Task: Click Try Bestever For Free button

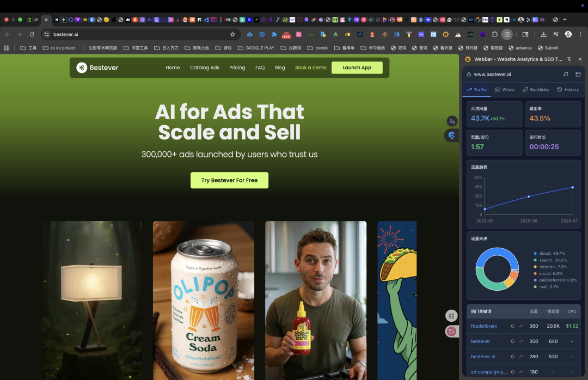Action: (x=230, y=180)
